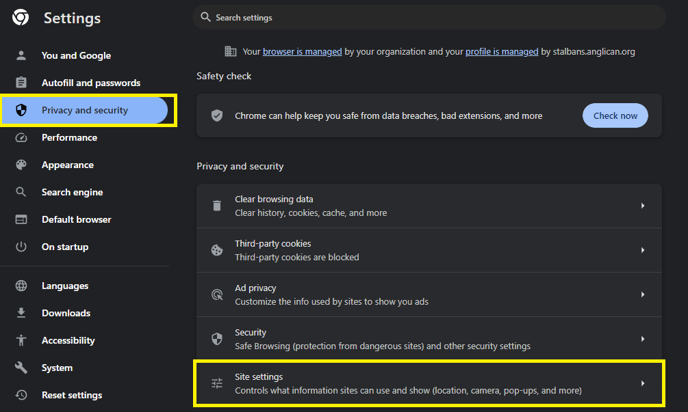This screenshot has height=412, width=688.
Task: Select Search engine in the sidebar
Action: coord(72,192)
